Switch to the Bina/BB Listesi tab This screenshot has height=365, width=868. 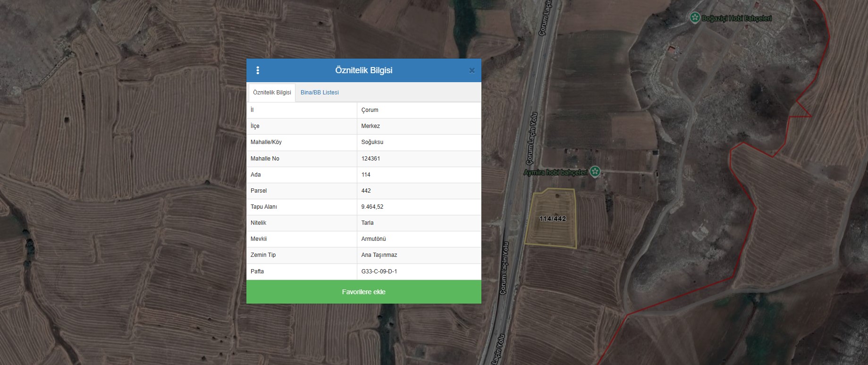(x=320, y=93)
